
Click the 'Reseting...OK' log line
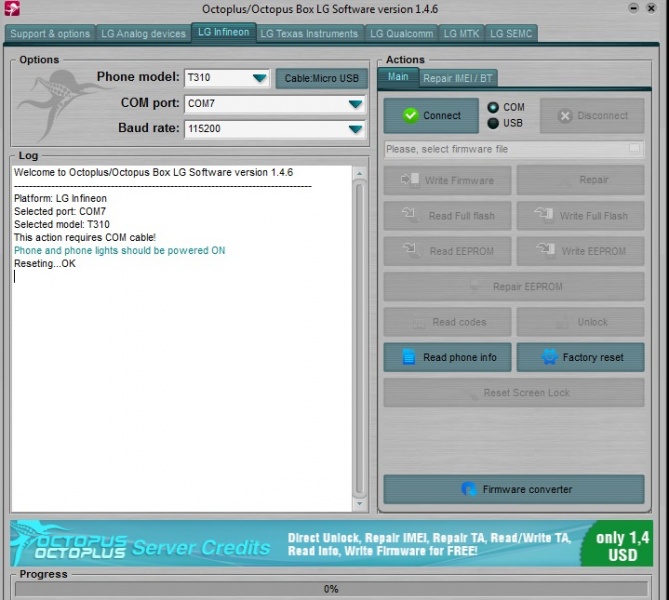point(45,263)
